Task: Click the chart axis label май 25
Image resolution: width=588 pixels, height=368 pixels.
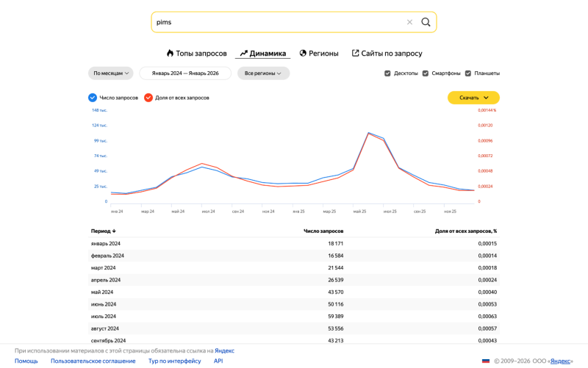Action: point(359,212)
